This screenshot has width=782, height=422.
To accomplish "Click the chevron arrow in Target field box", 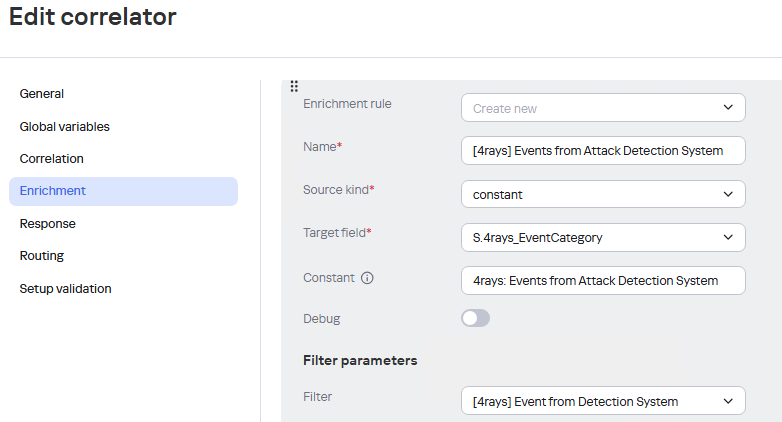I will [x=727, y=237].
